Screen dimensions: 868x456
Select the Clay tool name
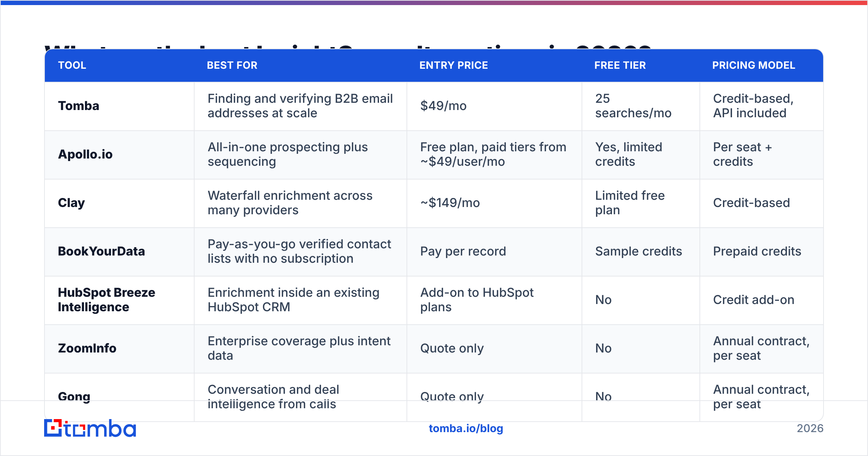click(71, 203)
